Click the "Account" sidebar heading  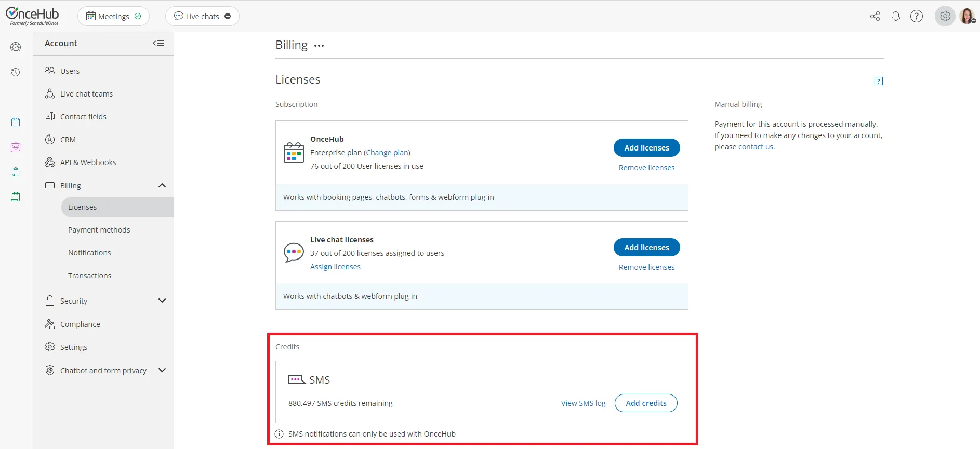pos(61,43)
